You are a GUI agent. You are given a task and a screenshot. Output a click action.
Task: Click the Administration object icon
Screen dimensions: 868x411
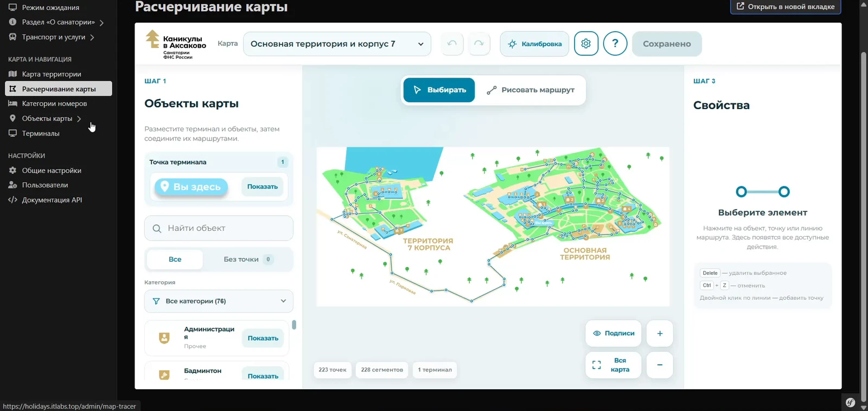click(x=164, y=338)
